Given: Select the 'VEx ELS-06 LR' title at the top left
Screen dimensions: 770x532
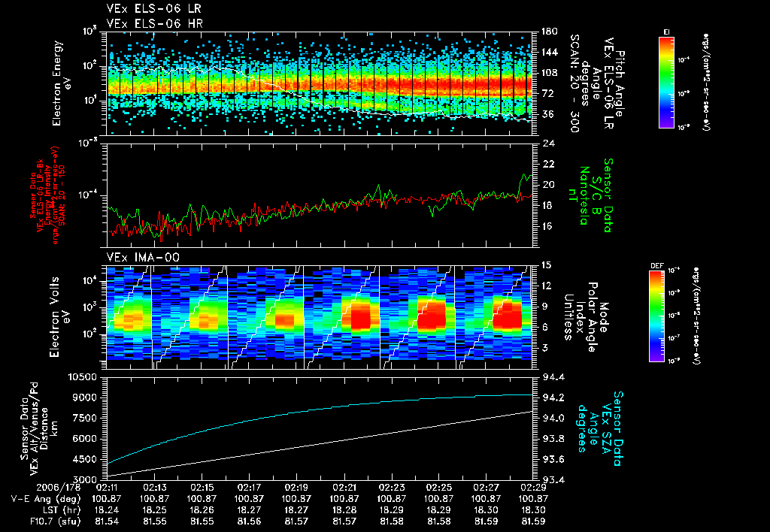Looking at the screenshot, I should coord(154,9).
